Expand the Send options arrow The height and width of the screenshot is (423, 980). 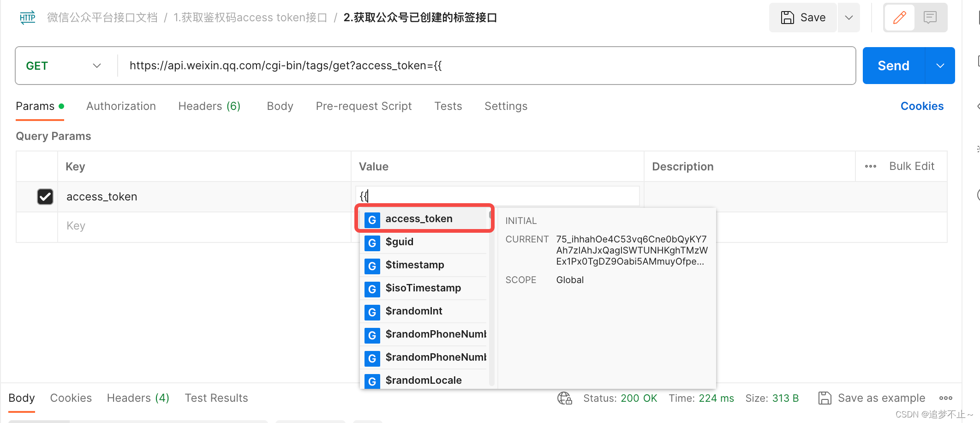pos(940,66)
